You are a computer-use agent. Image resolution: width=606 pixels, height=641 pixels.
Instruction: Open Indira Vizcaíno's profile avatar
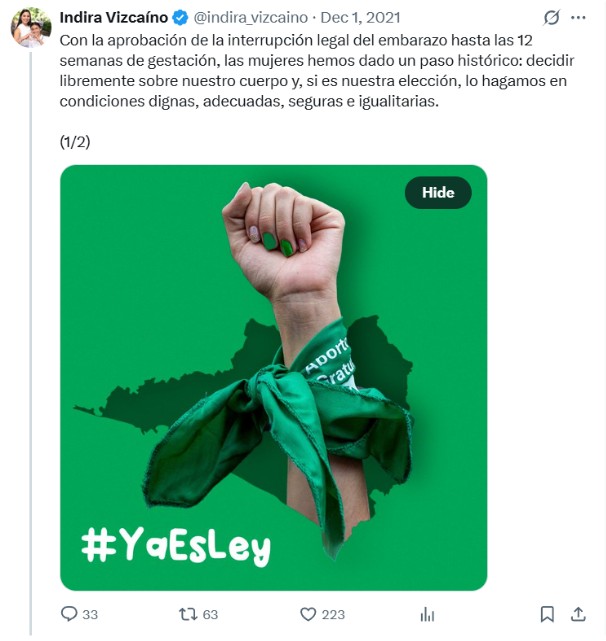tap(31, 28)
